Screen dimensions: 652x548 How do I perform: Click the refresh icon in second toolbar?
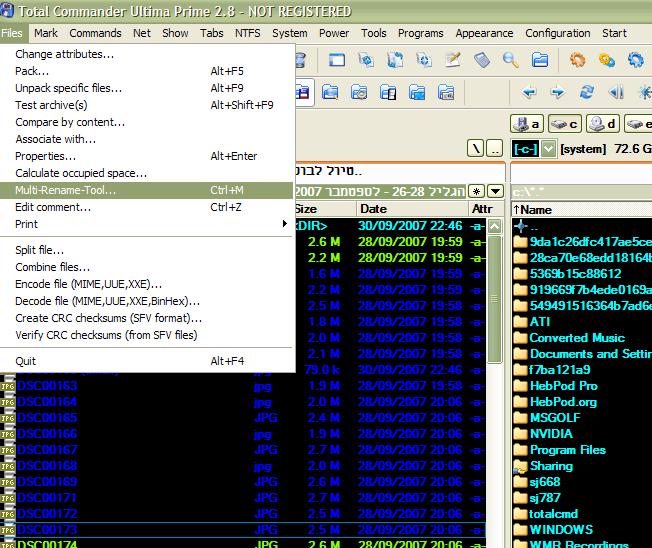click(587, 93)
